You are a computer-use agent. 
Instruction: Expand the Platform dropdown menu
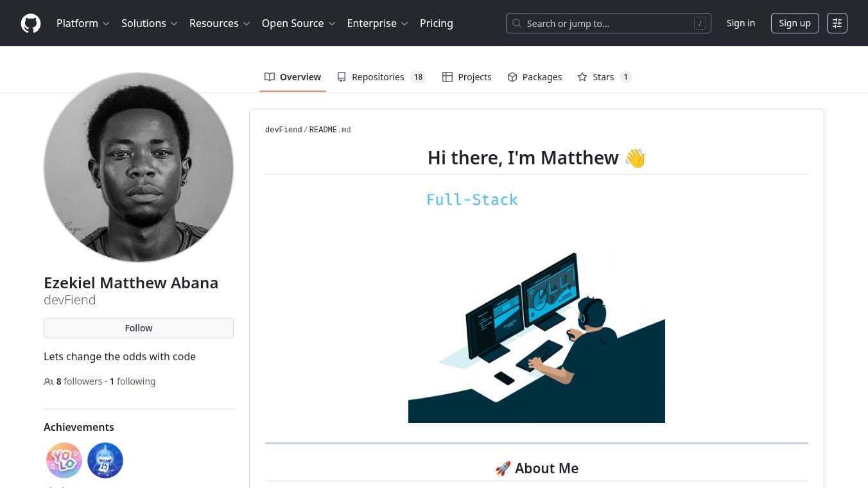tap(83, 23)
